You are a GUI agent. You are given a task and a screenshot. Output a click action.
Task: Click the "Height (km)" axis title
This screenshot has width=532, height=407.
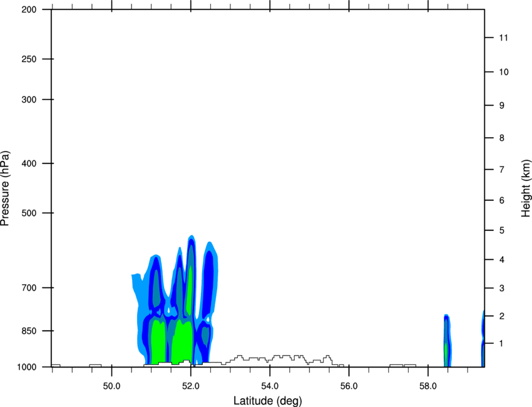point(526,188)
